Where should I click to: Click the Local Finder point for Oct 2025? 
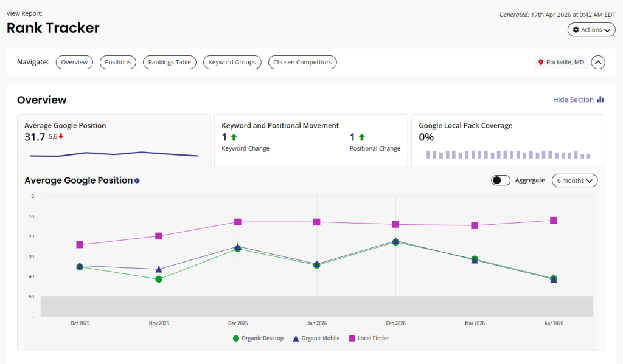pyautogui.click(x=80, y=244)
